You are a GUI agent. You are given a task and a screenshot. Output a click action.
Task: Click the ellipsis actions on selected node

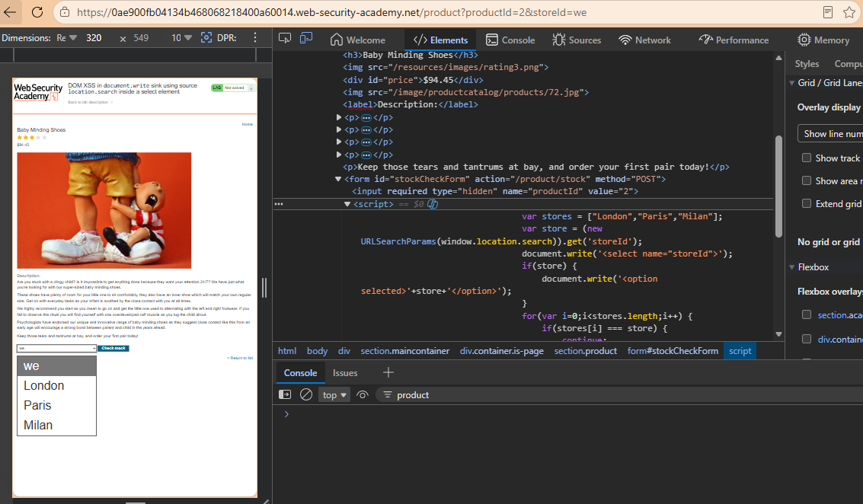(279, 204)
